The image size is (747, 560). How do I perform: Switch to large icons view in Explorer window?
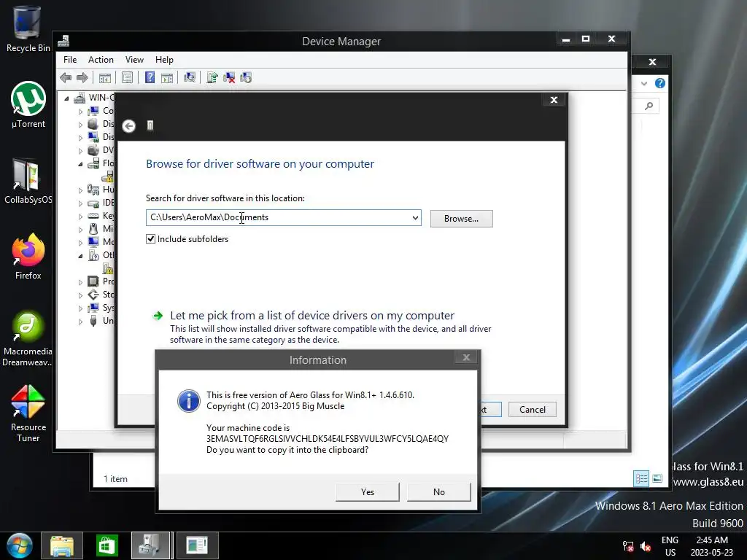(657, 478)
